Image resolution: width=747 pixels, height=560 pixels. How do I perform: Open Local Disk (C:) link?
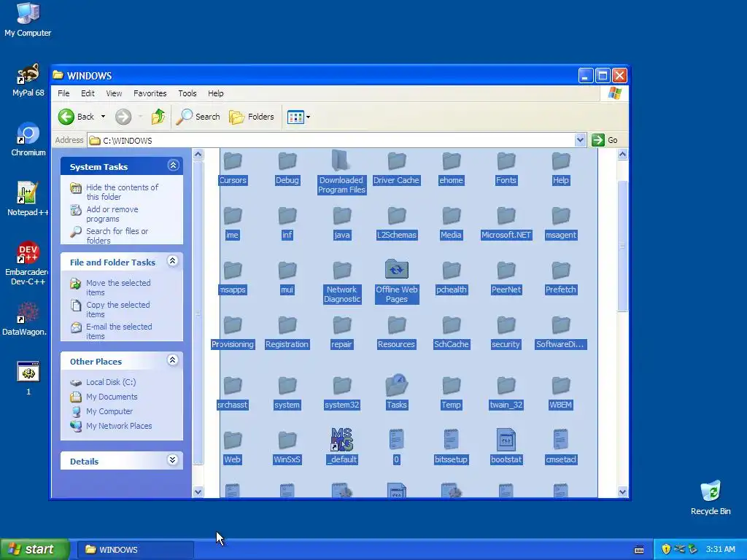coord(111,382)
